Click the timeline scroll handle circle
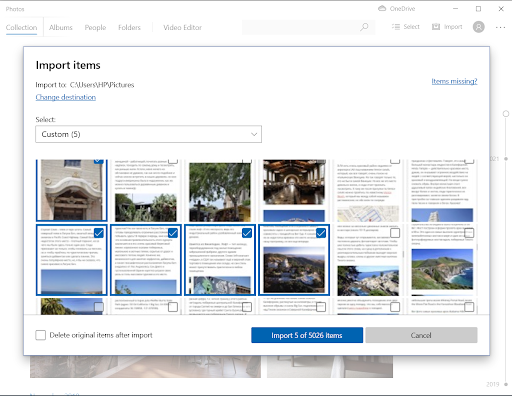 [506, 114]
